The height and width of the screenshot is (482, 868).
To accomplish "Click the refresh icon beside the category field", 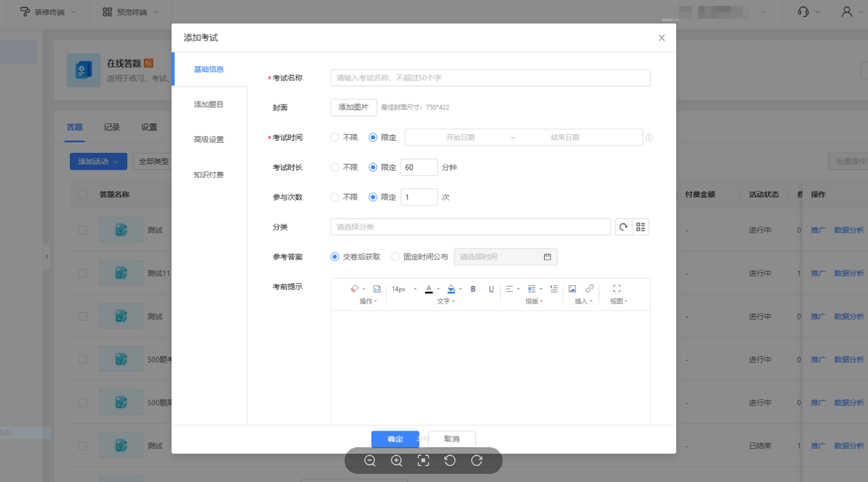I will pyautogui.click(x=623, y=227).
